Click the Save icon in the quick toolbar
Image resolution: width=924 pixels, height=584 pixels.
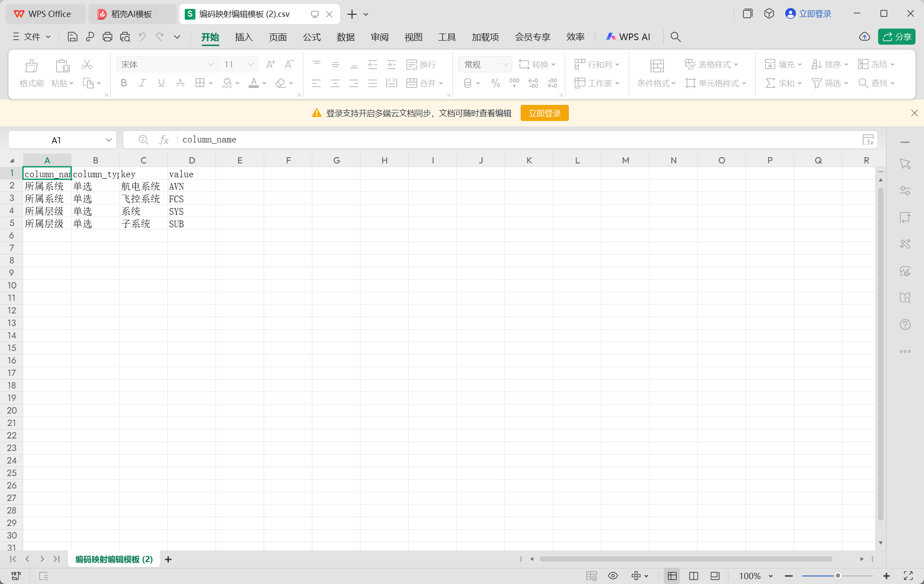coord(72,37)
